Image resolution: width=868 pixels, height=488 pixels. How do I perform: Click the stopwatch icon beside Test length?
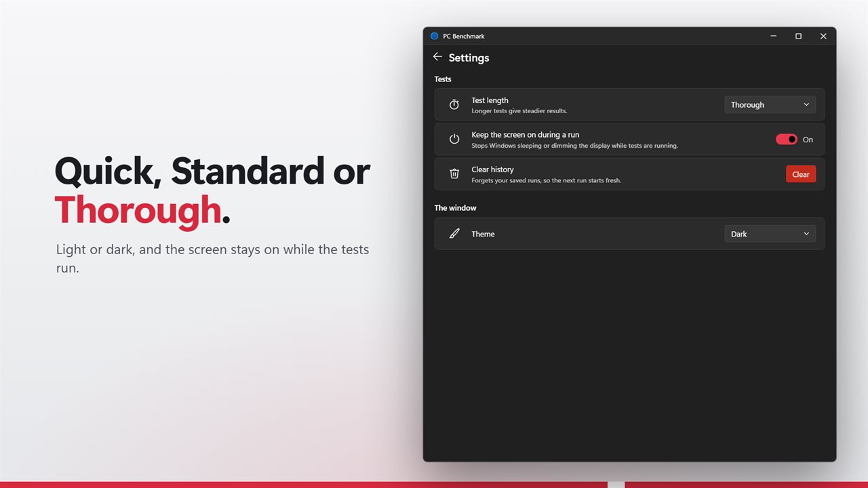pos(454,104)
